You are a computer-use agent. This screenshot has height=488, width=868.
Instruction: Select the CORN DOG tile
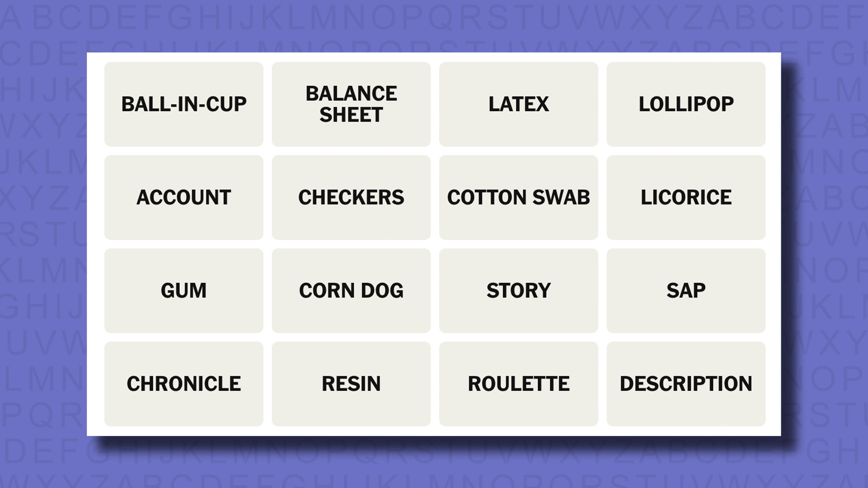(x=351, y=291)
